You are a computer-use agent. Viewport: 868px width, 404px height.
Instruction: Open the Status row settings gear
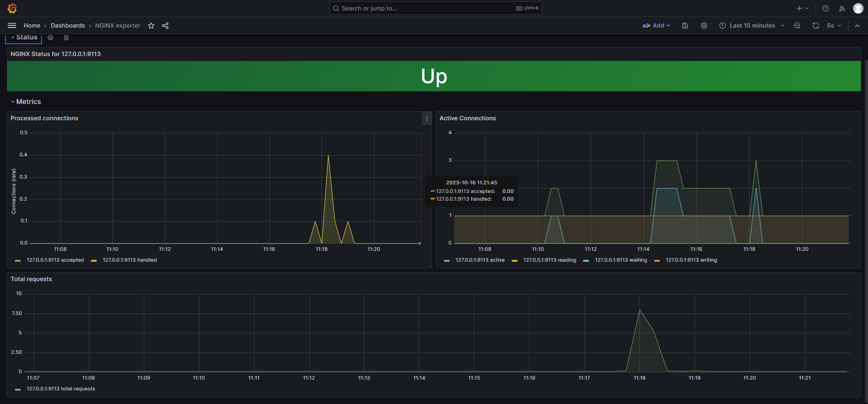point(51,38)
